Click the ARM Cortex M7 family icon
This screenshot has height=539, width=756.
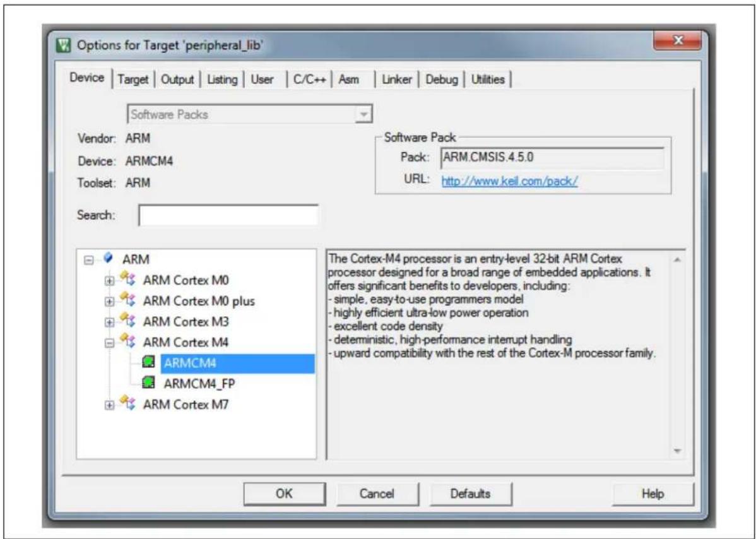[x=127, y=403]
